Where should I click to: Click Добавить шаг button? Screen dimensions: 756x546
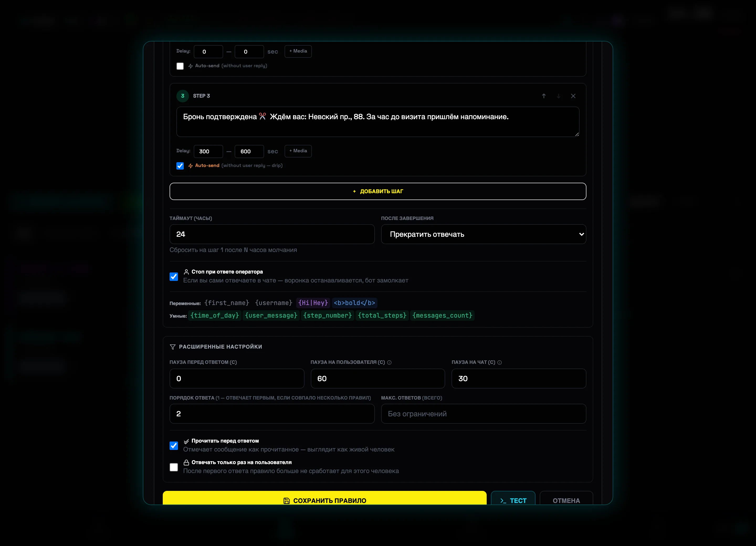coord(378,191)
